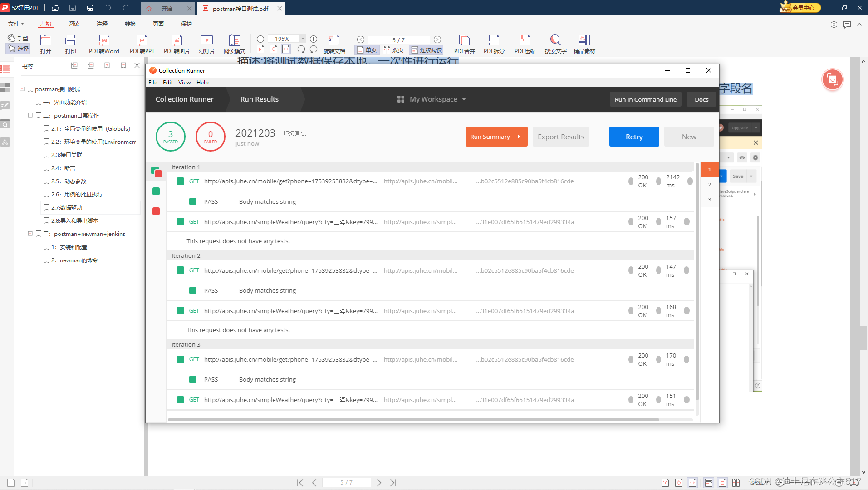This screenshot has width=868, height=490.
Task: Jump to first page in bottom bar
Action: [x=300, y=483]
